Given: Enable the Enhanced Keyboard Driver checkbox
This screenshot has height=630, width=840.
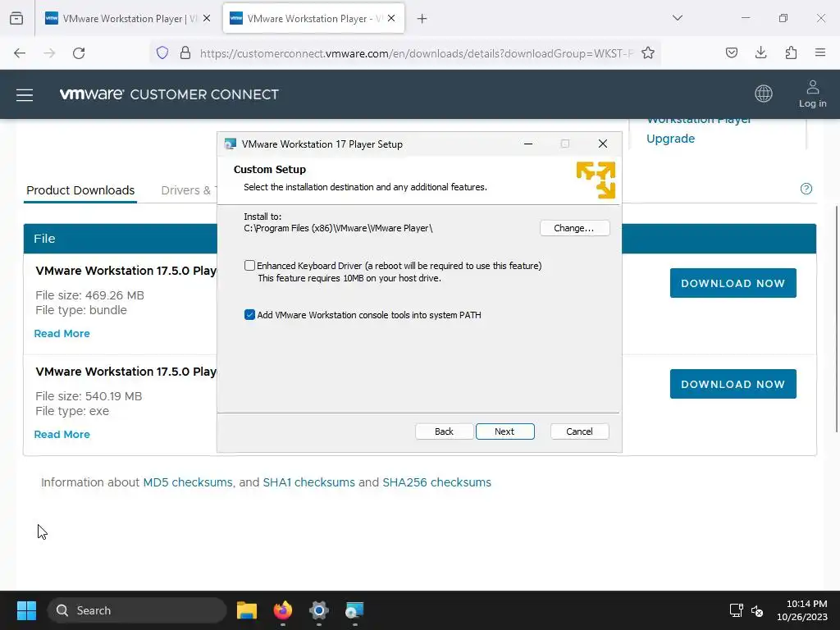Looking at the screenshot, I should (x=249, y=265).
